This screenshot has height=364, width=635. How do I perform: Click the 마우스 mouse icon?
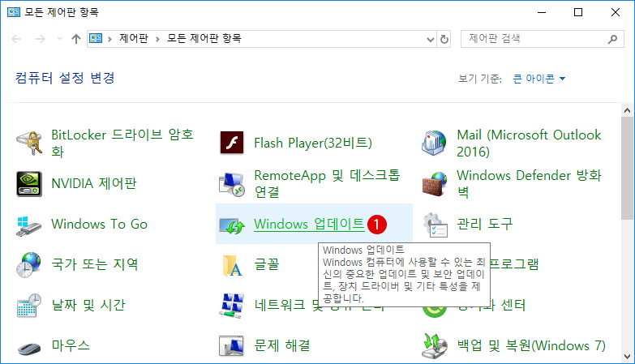[29, 348]
